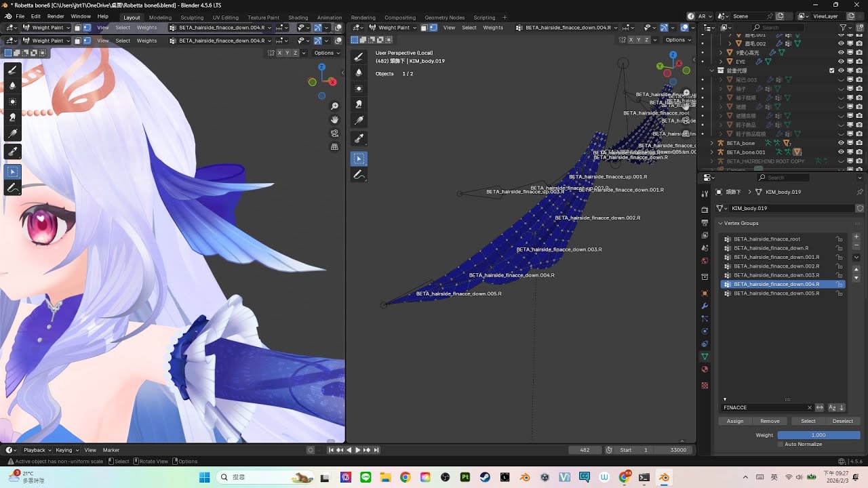Open the Material properties tab

(705, 369)
